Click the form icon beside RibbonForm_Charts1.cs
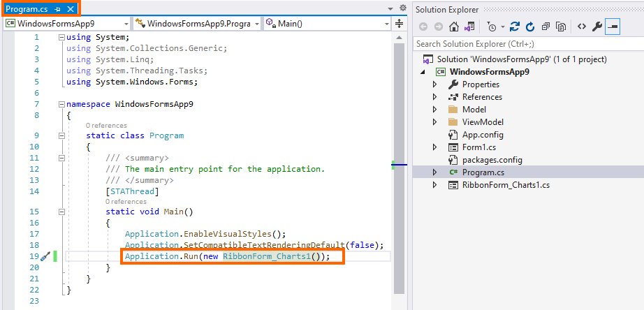644x310 pixels. (453, 185)
